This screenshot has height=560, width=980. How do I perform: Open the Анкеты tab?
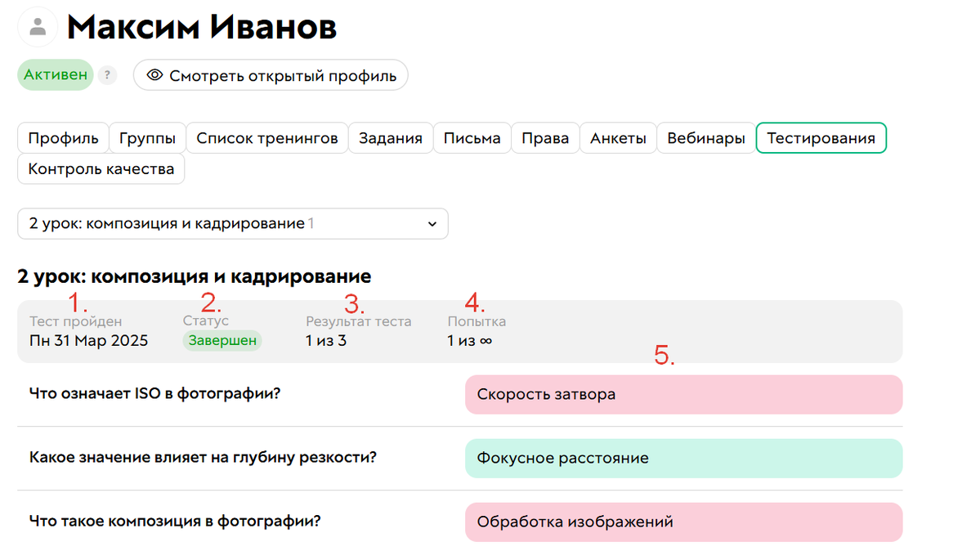[618, 137]
